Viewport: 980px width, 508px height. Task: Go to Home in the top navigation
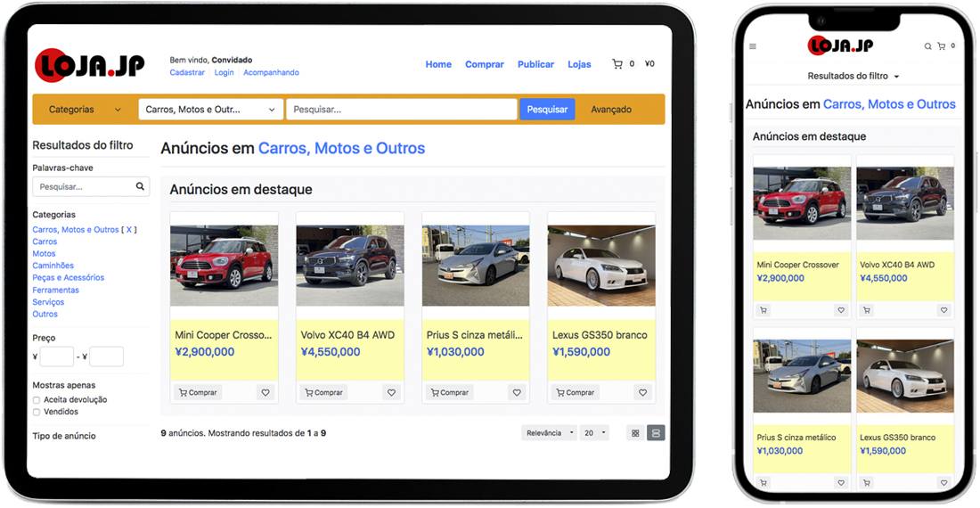click(x=438, y=64)
